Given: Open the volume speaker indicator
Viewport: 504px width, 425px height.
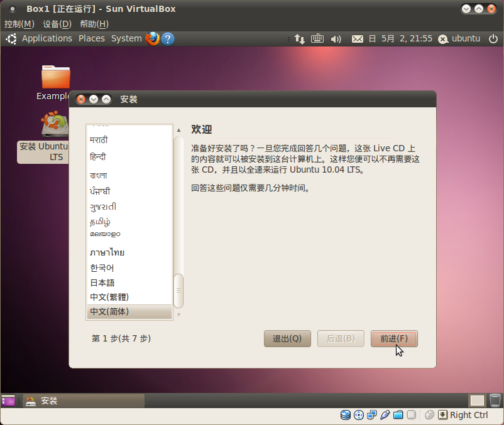Looking at the screenshot, I should pyautogui.click(x=336, y=39).
